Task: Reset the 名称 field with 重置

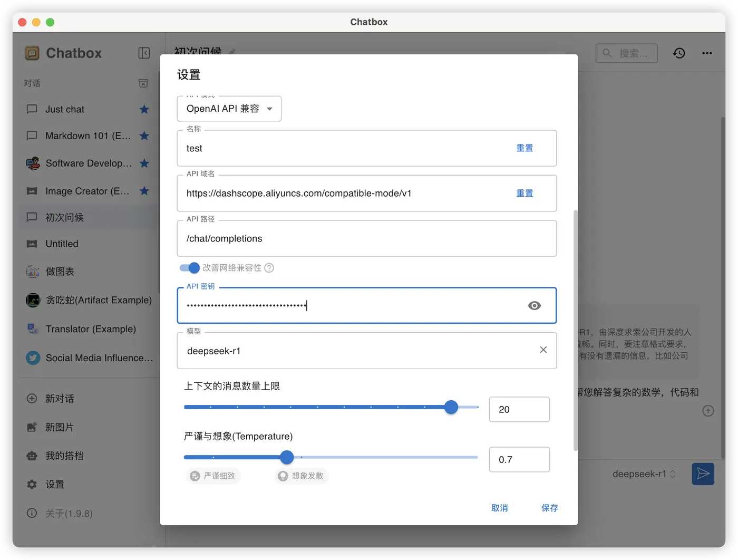Action: [x=525, y=148]
